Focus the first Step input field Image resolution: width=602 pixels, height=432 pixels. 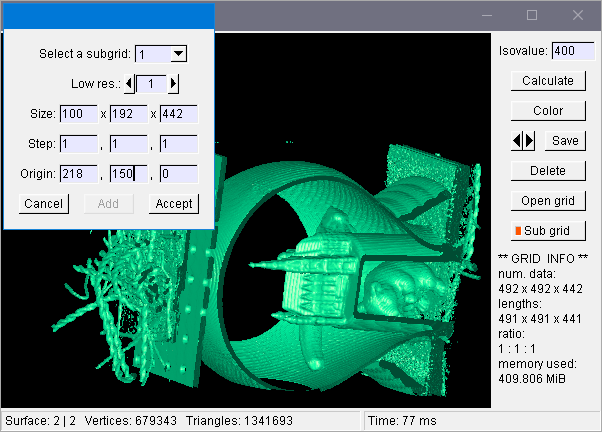(78, 144)
